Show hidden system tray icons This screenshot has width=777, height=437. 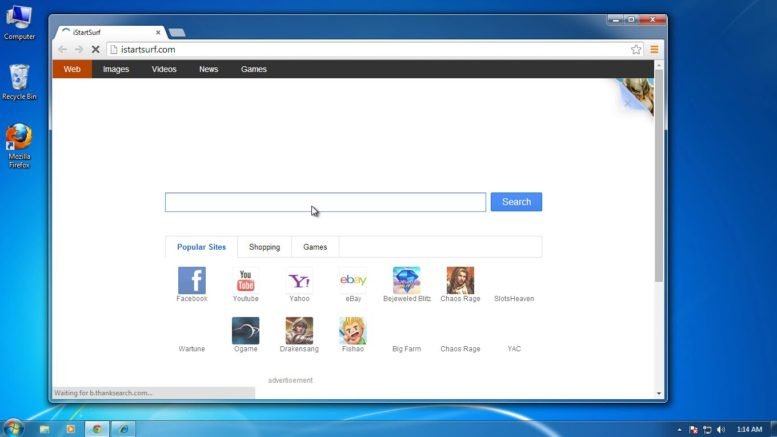(679, 430)
